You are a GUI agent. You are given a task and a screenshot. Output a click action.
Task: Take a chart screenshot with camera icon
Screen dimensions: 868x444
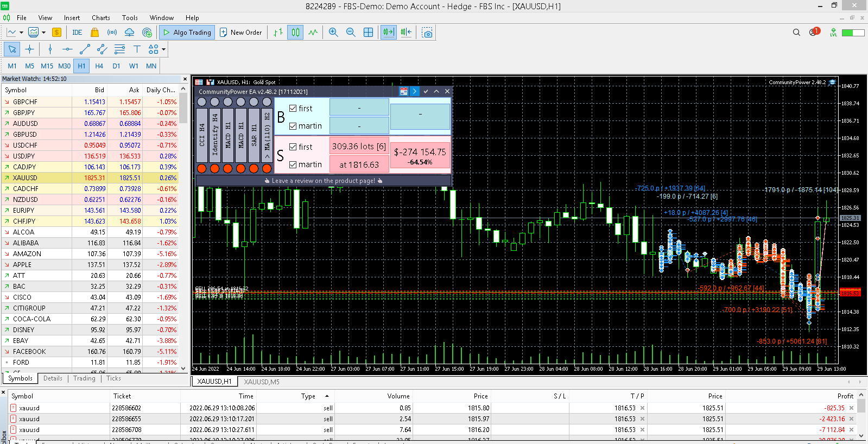[x=427, y=33]
